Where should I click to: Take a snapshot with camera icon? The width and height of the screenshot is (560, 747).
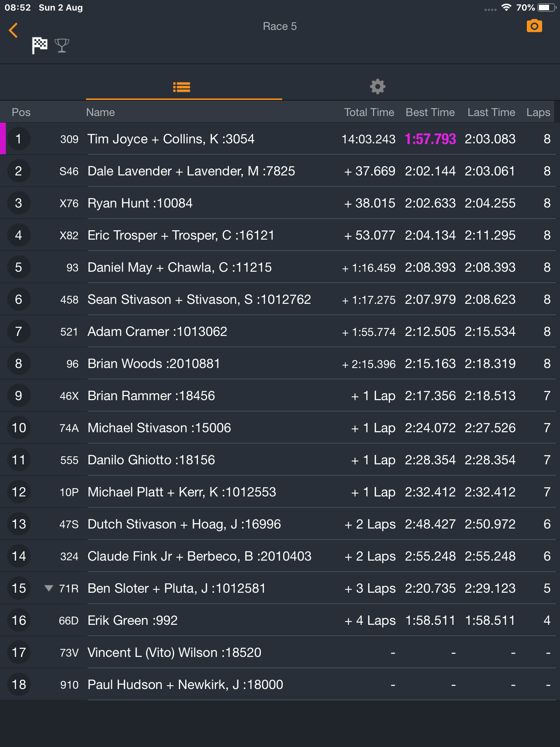pyautogui.click(x=534, y=26)
